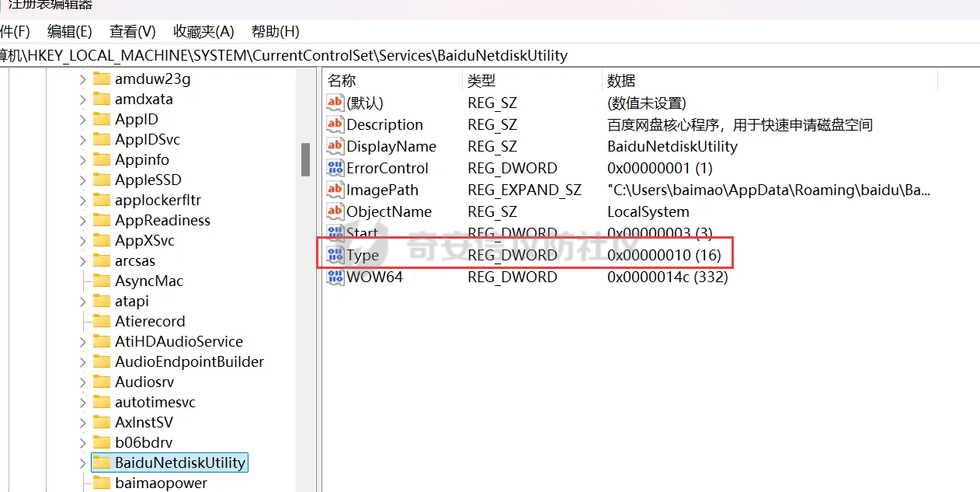Open the 收藏夹(A) menu
The image size is (980, 492).
[203, 31]
